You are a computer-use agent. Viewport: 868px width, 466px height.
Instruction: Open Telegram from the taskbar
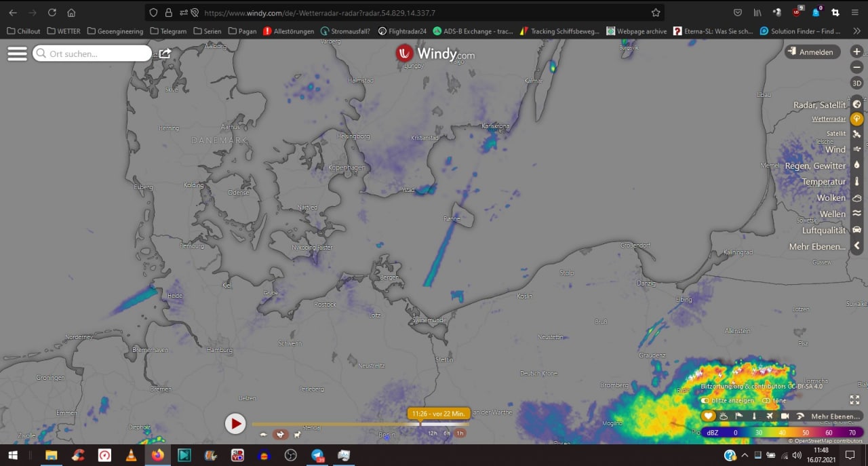point(318,455)
